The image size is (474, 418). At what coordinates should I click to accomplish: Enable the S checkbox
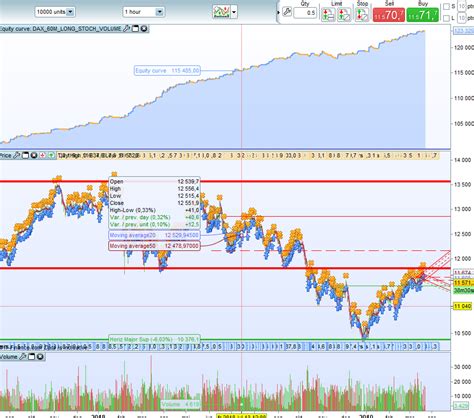[446, 6]
